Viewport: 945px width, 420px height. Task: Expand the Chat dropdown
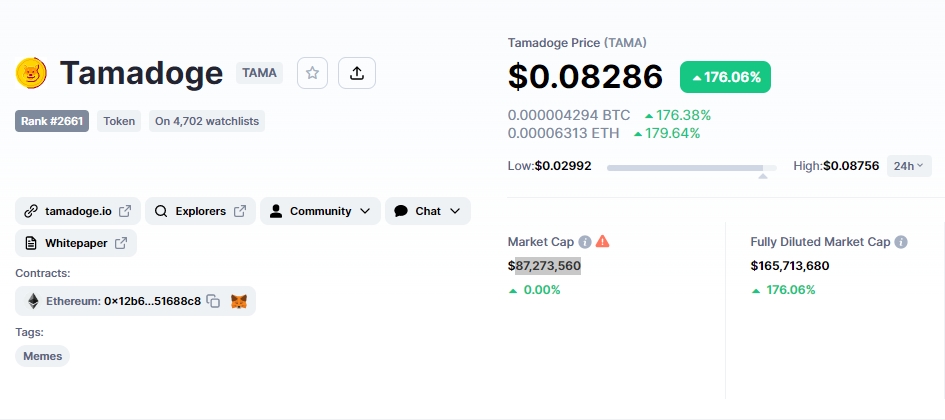pyautogui.click(x=428, y=211)
